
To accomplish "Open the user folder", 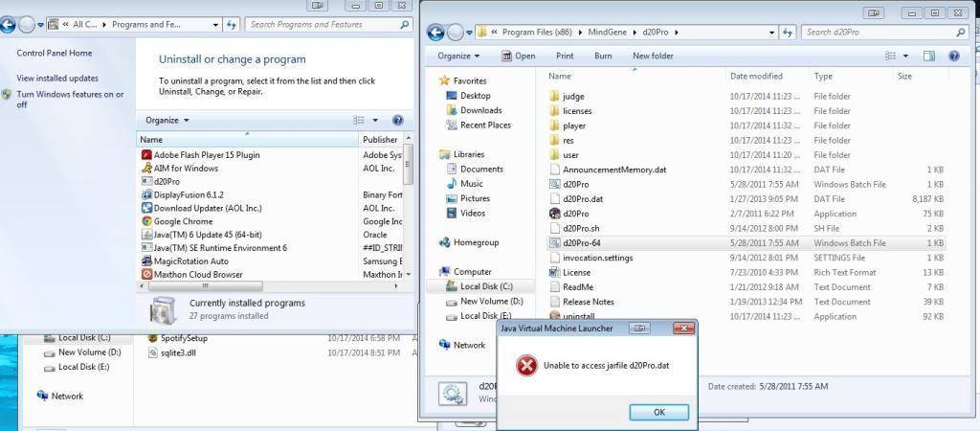I will (x=570, y=155).
